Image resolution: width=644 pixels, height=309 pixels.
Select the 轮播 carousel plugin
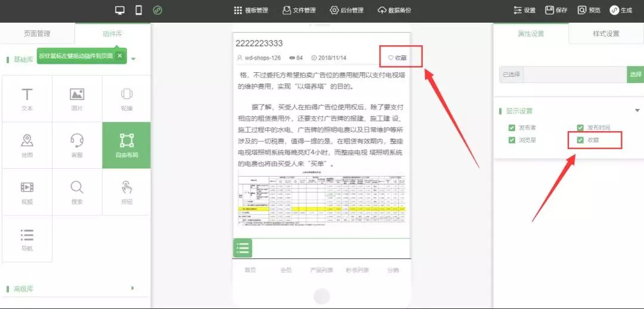click(x=126, y=99)
